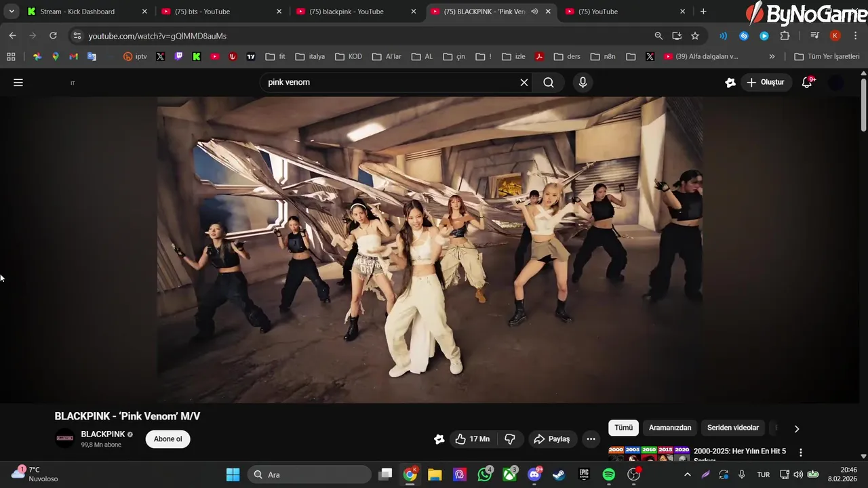Screen dimensions: 868x488
Task: Open Steam from the taskbar
Action: 559,474
